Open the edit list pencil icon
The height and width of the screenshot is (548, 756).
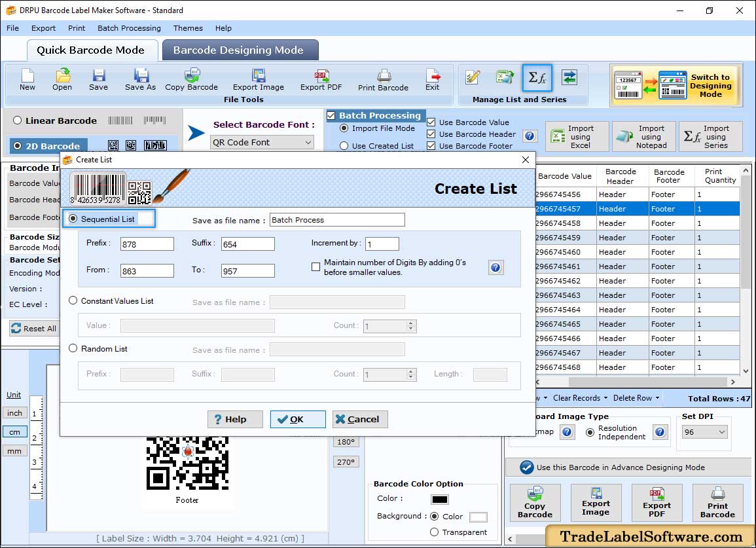tap(473, 77)
